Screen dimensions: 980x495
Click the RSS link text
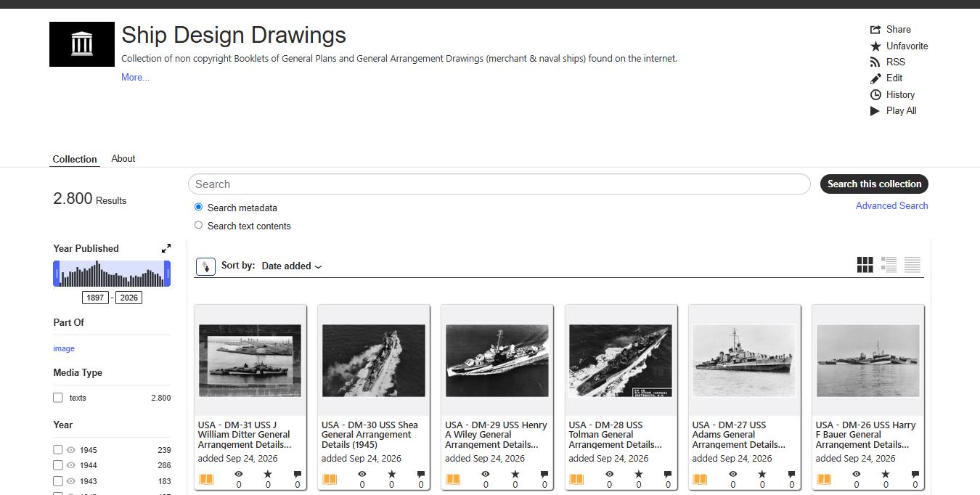click(896, 62)
